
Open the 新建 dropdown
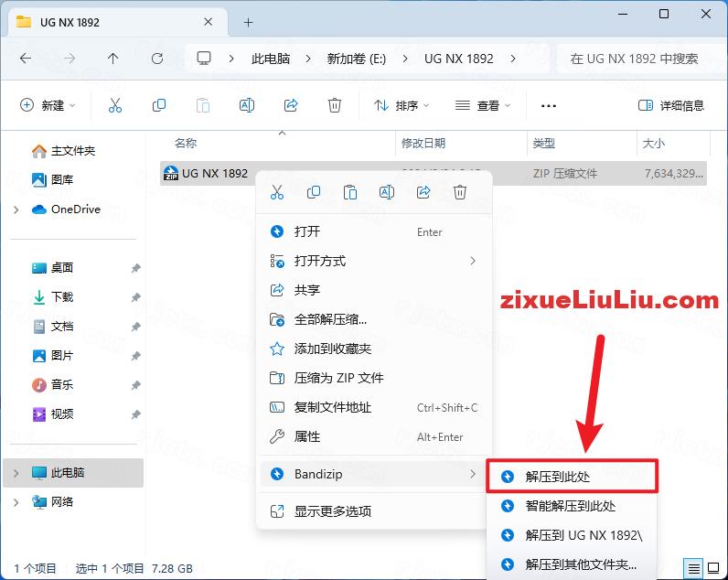[48, 105]
